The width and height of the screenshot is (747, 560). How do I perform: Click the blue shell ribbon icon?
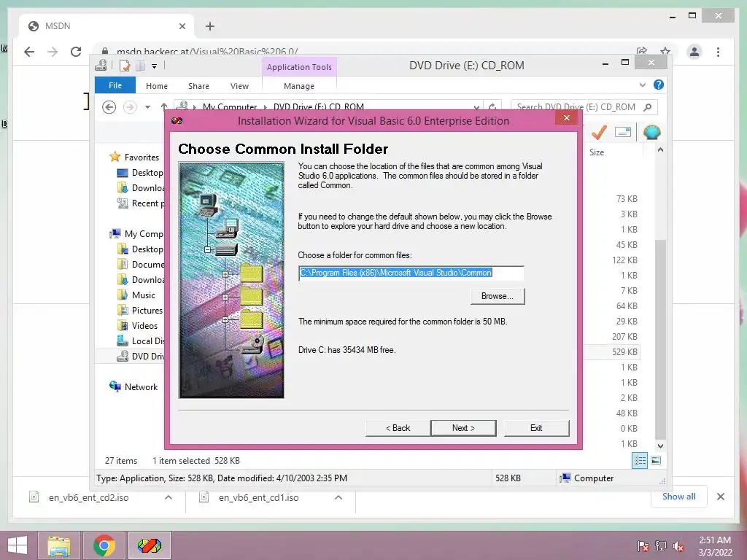651,132
